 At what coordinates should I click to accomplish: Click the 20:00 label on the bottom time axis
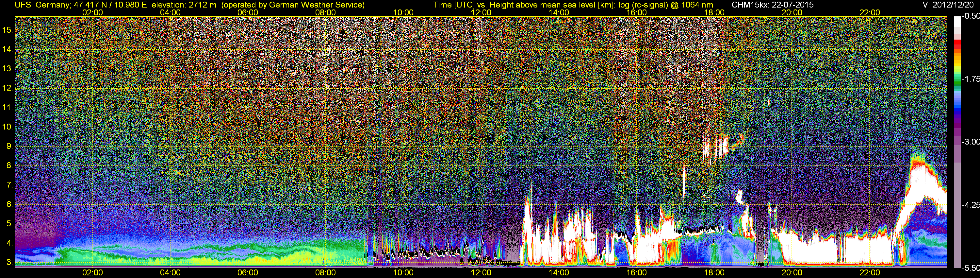[792, 273]
